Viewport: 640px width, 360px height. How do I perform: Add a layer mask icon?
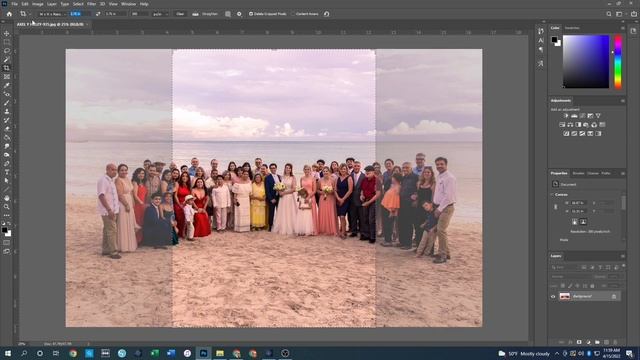pyautogui.click(x=579, y=342)
